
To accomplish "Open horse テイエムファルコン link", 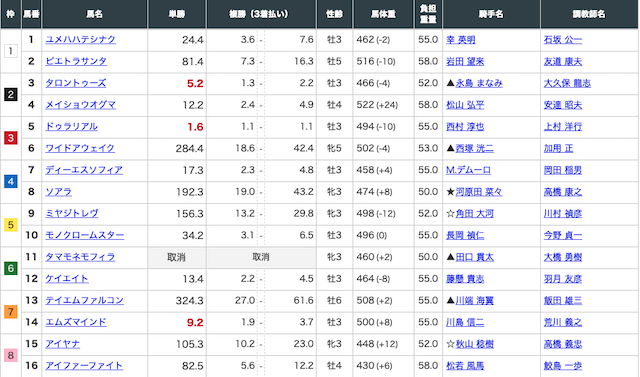I will [x=84, y=300].
